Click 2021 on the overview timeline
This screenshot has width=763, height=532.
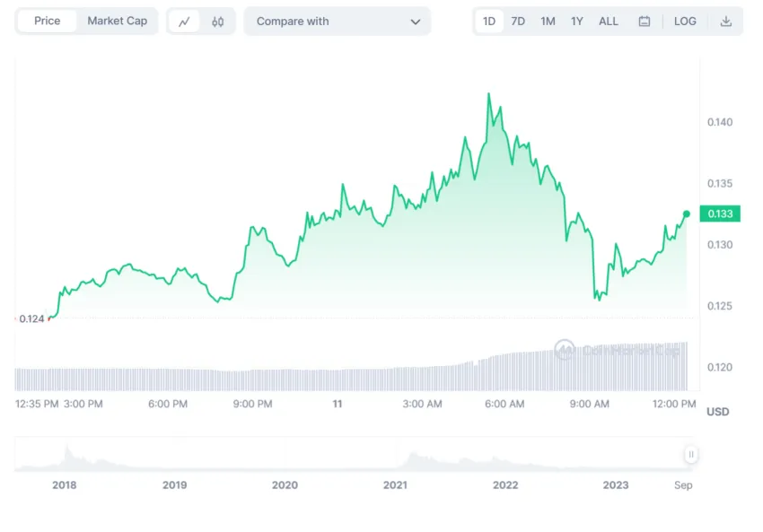click(395, 484)
